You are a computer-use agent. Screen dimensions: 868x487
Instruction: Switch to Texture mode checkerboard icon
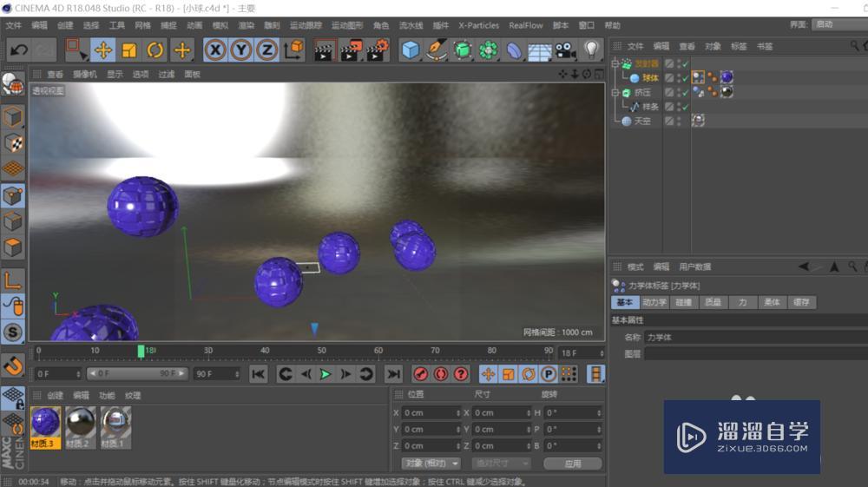click(13, 142)
